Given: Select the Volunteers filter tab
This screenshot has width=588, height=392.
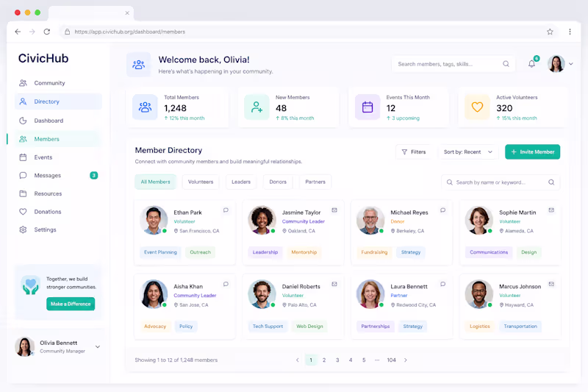Looking at the screenshot, I should click(x=201, y=182).
